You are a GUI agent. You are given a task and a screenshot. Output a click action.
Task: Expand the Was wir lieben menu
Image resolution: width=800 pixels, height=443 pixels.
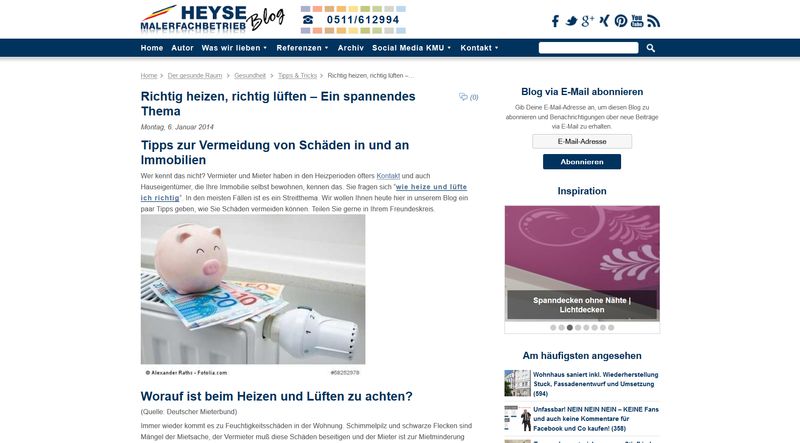[234, 48]
